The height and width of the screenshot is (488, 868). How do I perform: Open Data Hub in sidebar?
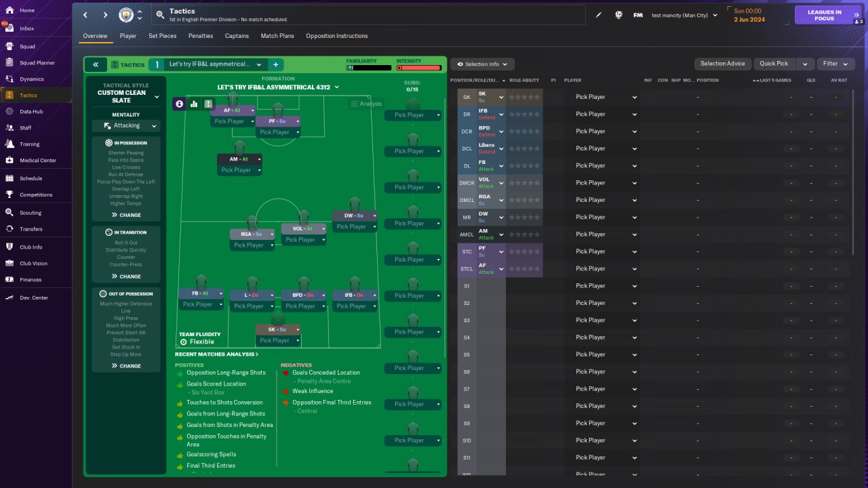click(x=31, y=112)
